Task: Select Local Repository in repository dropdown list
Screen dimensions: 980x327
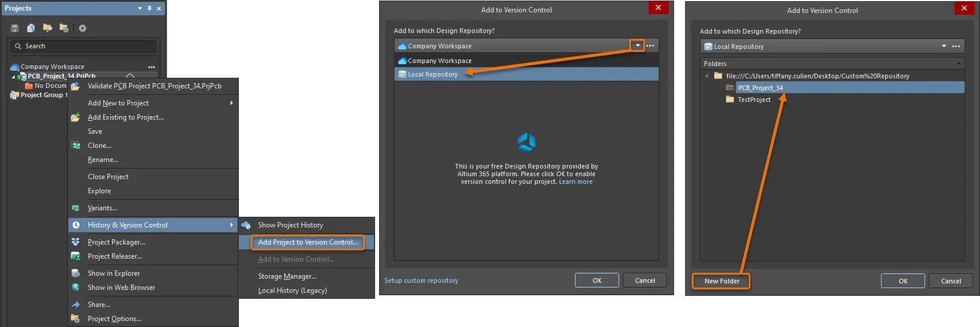Action: [x=526, y=74]
